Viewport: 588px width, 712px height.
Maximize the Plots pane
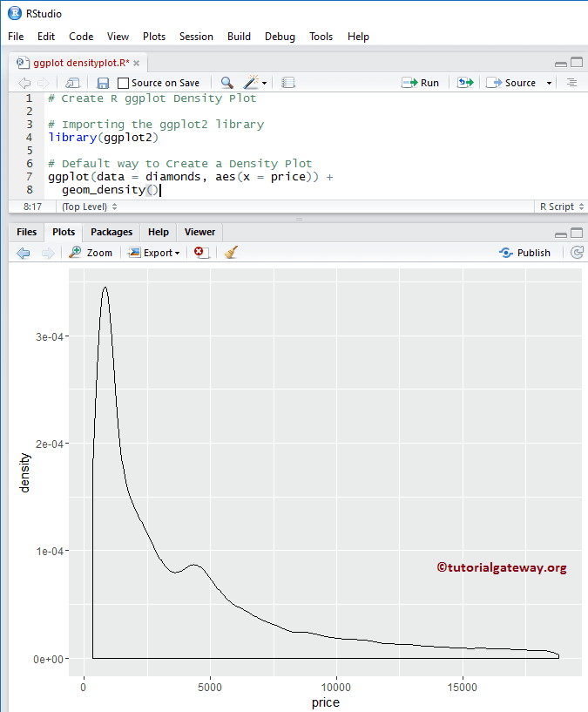pyautogui.click(x=577, y=233)
